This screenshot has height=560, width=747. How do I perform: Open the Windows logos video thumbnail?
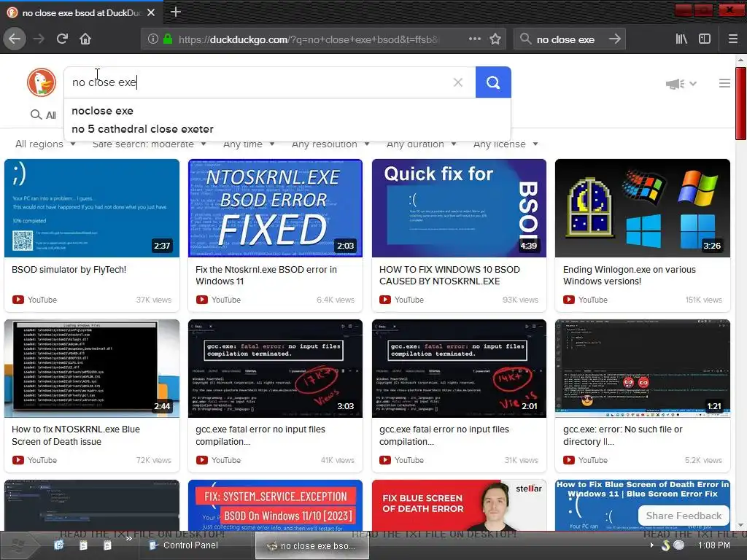point(642,208)
